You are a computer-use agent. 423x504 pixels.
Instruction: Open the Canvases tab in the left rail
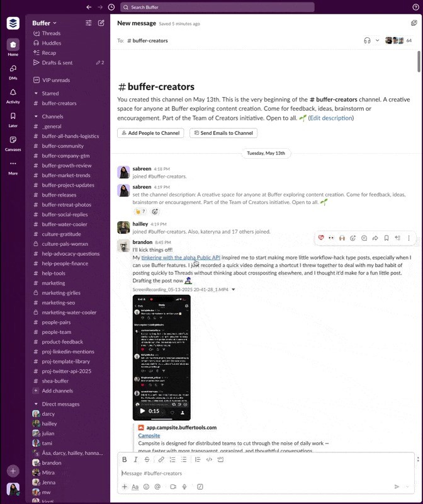click(x=13, y=143)
